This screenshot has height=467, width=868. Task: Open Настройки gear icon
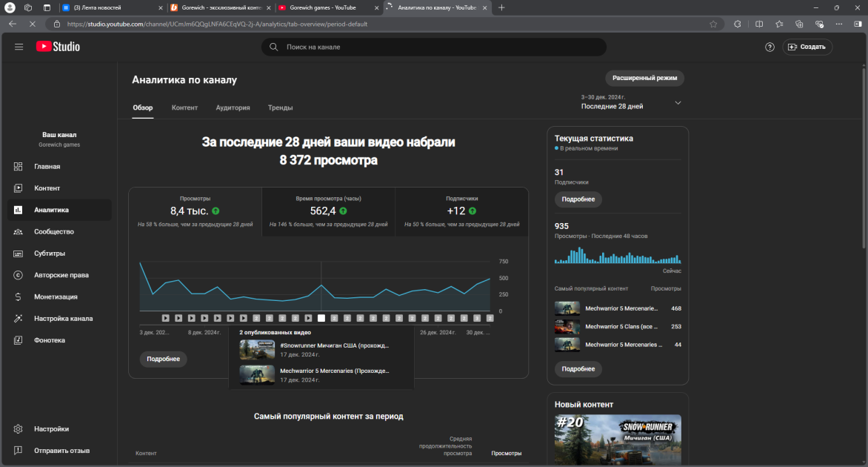click(x=19, y=428)
